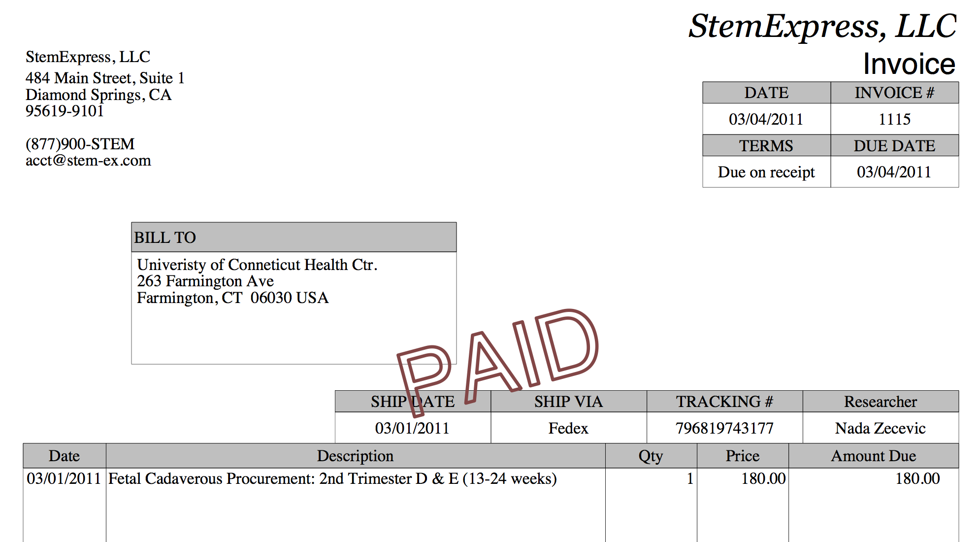Click the Fetal Cadaverous Procurement description line

[x=332, y=478]
